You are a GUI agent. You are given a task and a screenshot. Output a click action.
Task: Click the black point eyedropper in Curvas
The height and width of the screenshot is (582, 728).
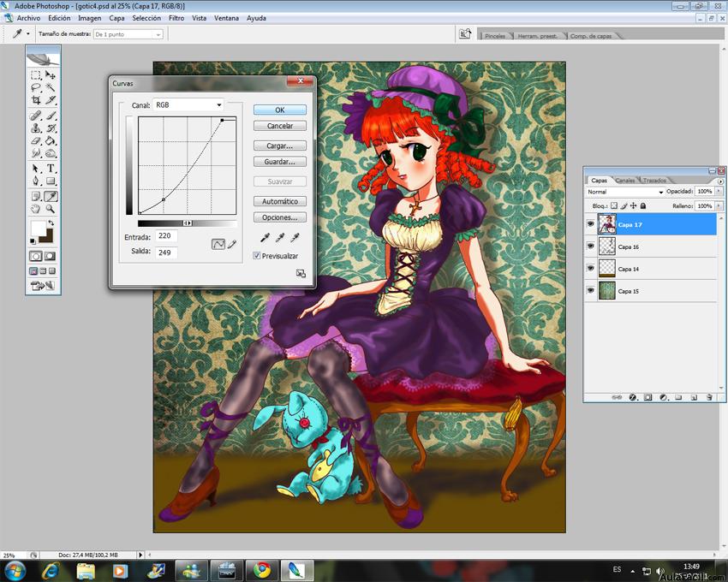point(266,238)
